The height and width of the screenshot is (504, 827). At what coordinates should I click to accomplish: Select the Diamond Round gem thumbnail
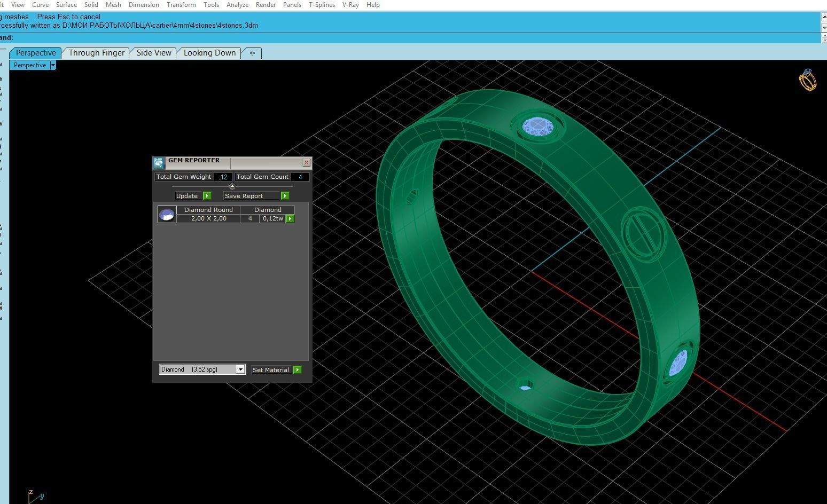[x=167, y=215]
